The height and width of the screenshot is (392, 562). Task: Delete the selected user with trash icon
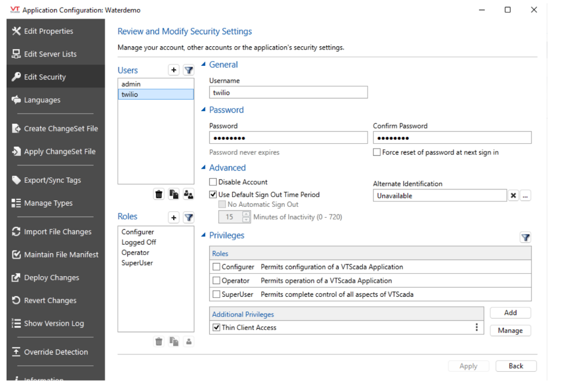click(158, 194)
